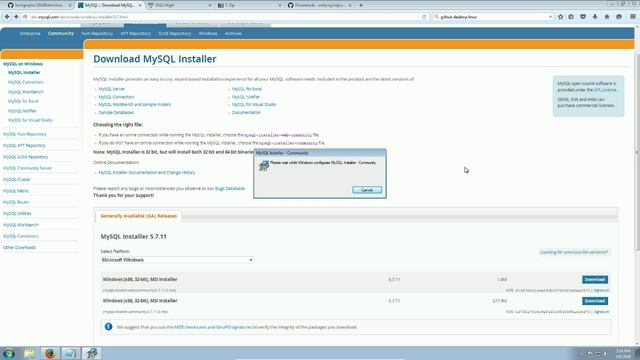The width and height of the screenshot is (640, 360).
Task: Open the Bugs Database link
Action: (230, 189)
